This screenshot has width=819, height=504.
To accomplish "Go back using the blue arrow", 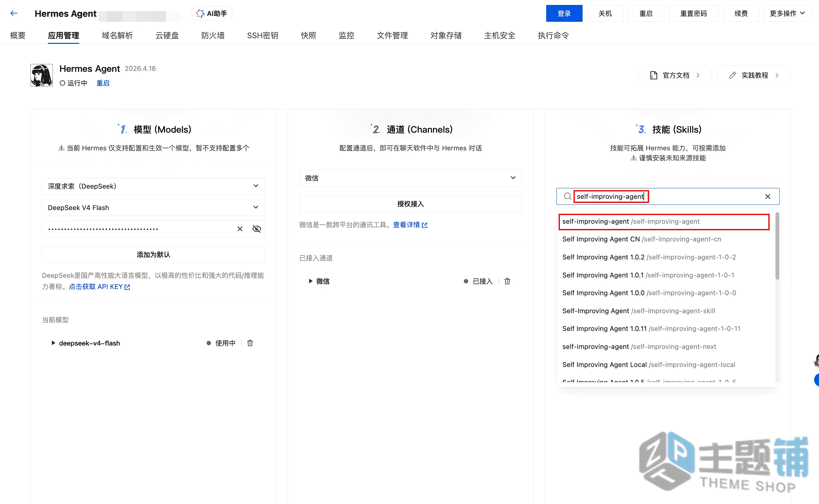I will (x=14, y=13).
